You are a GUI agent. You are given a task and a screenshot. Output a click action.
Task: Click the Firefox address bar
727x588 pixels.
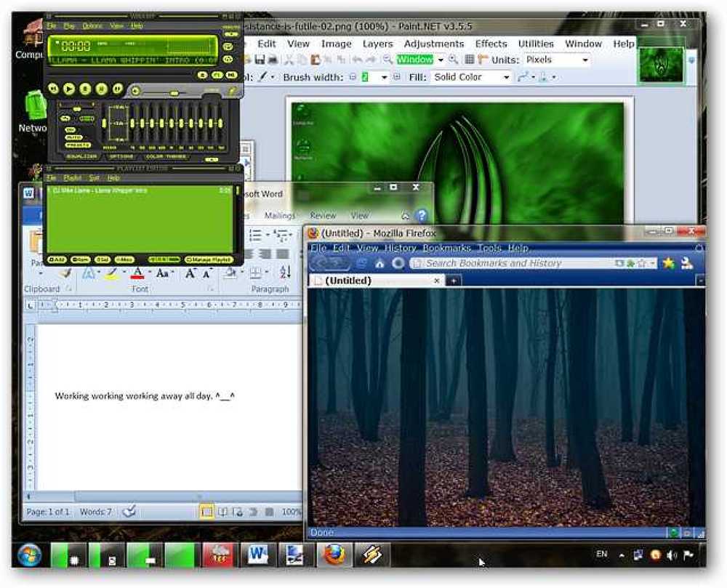533,263
